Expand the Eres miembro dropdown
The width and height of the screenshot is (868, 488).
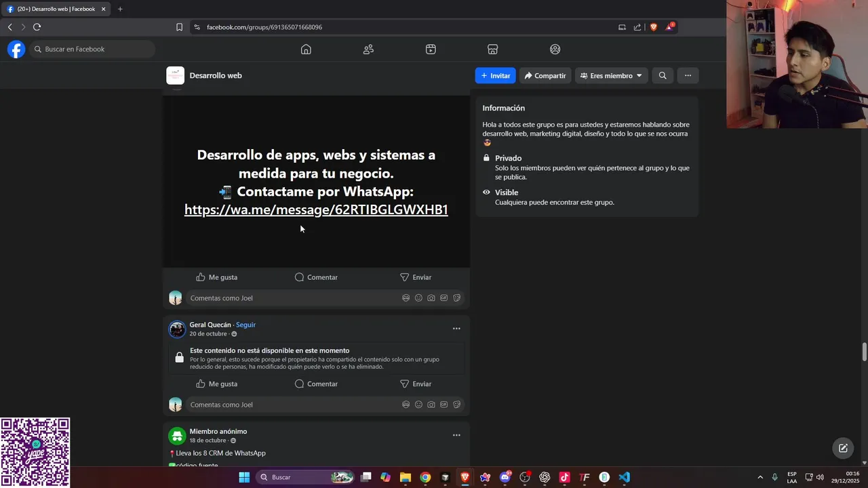[612, 75]
